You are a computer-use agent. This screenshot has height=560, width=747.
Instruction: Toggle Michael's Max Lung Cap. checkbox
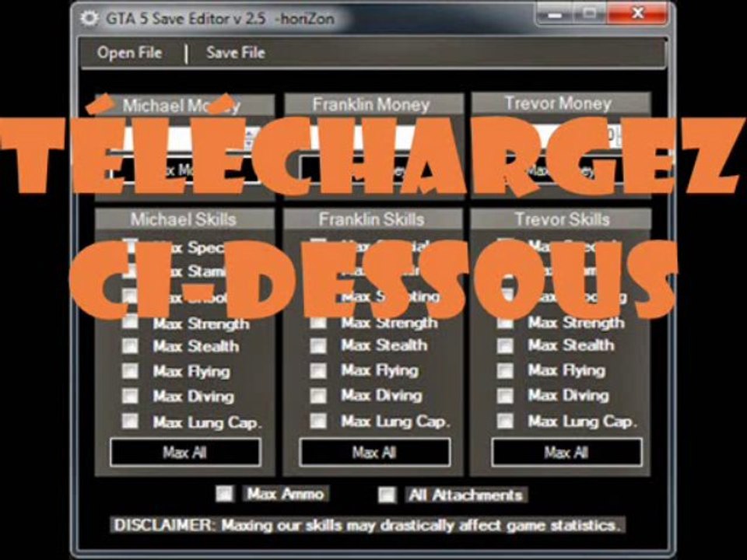pyautogui.click(x=130, y=421)
